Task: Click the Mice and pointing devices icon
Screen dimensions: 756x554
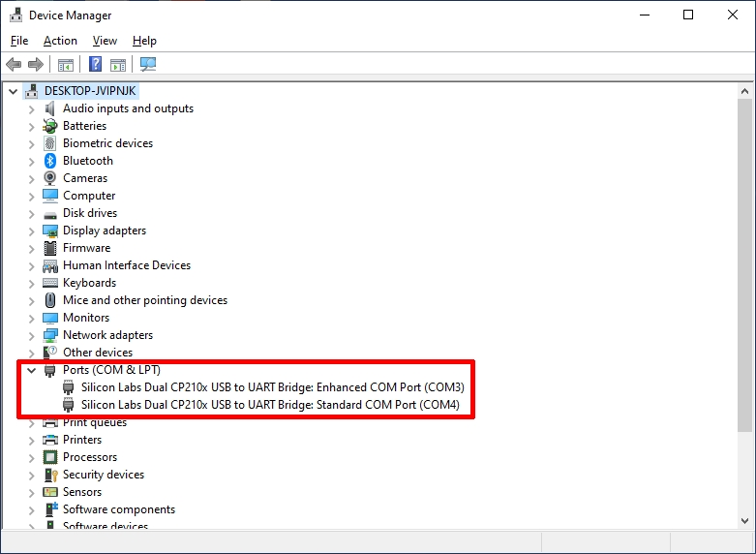Action: pos(50,300)
